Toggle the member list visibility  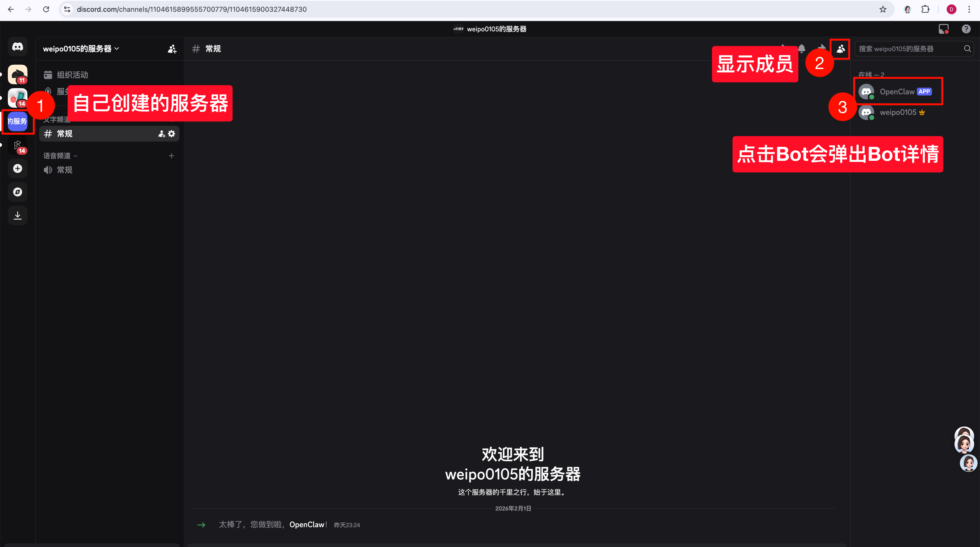coord(840,49)
